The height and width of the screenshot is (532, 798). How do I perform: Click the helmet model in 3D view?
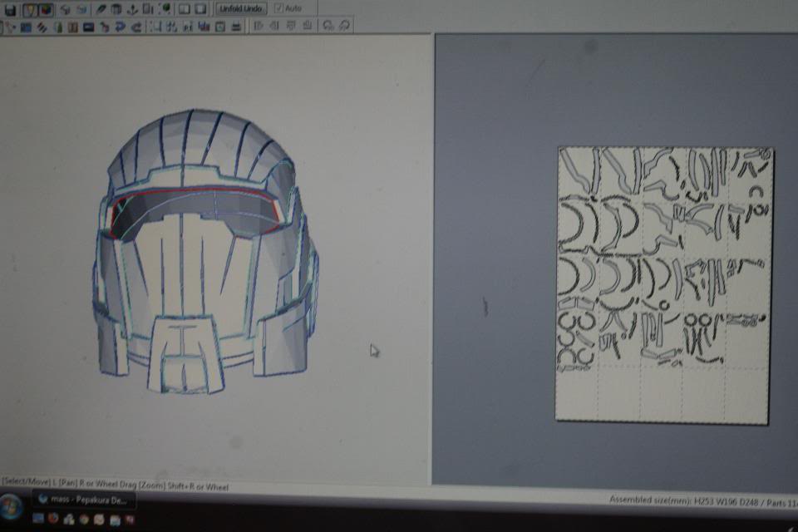(202, 249)
